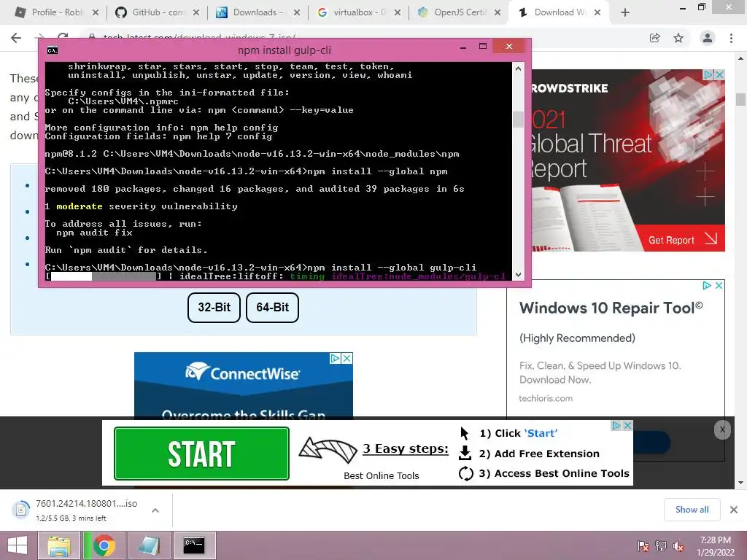Click the muted volume tray icon
This screenshot has width=747, height=560.
pos(678,545)
